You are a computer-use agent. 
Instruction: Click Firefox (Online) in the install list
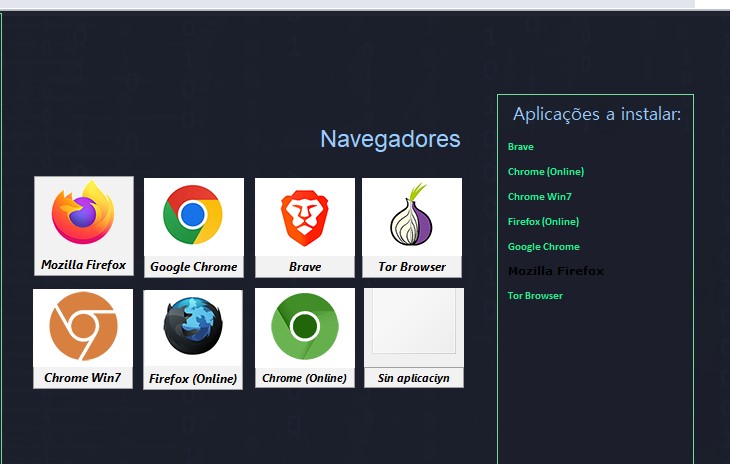click(543, 222)
